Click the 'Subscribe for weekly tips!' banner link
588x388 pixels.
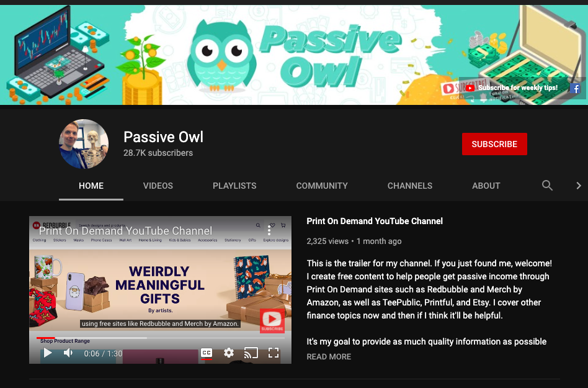coord(512,88)
